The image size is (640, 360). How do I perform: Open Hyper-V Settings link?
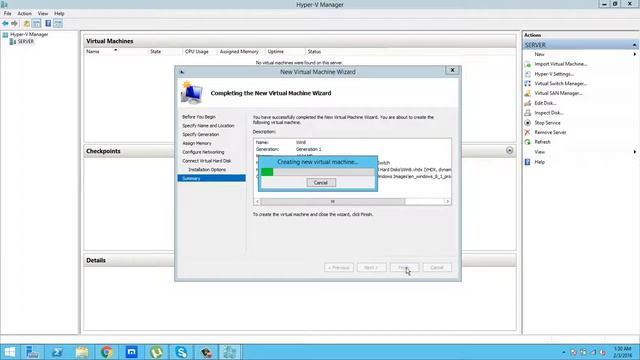554,74
